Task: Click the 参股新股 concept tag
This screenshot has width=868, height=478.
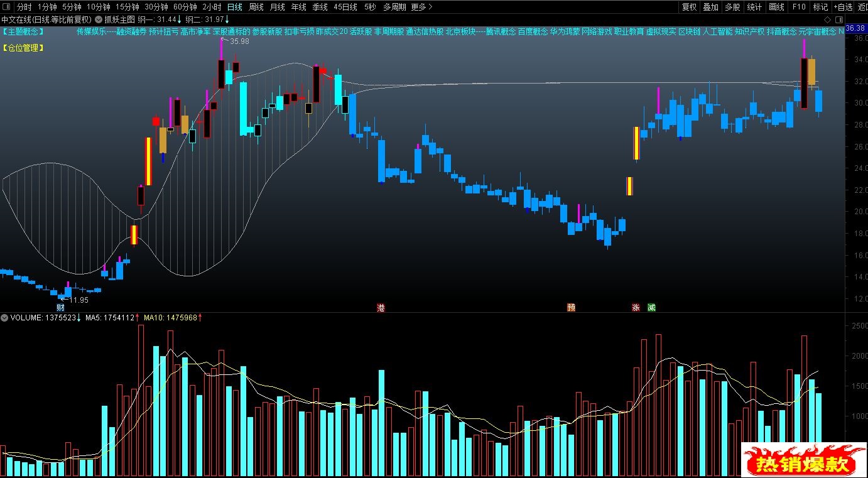Action: [x=267, y=31]
